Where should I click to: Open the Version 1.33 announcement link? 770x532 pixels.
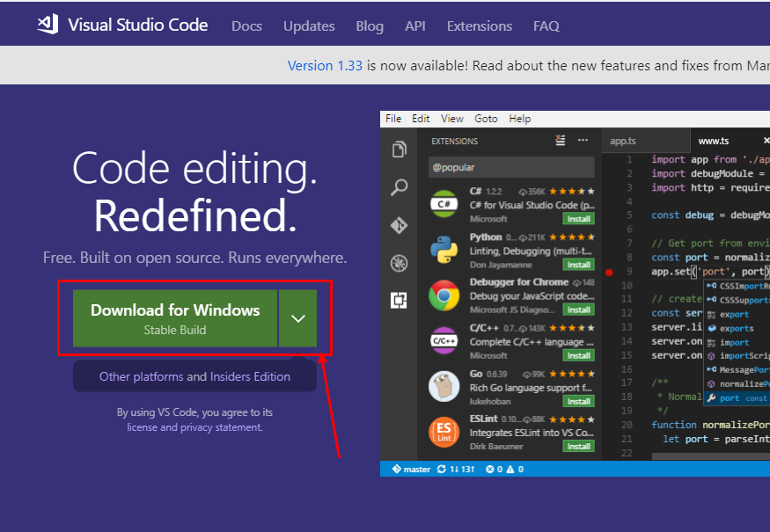325,65
